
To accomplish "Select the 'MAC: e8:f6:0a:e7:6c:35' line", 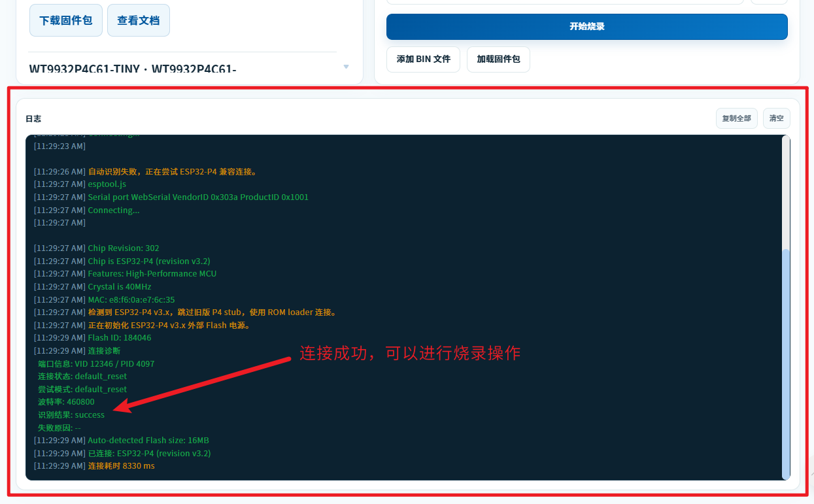I will (104, 299).
